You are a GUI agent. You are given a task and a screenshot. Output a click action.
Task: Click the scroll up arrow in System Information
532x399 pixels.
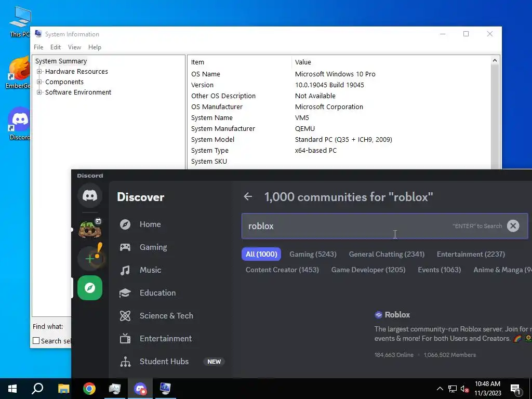pyautogui.click(x=495, y=60)
